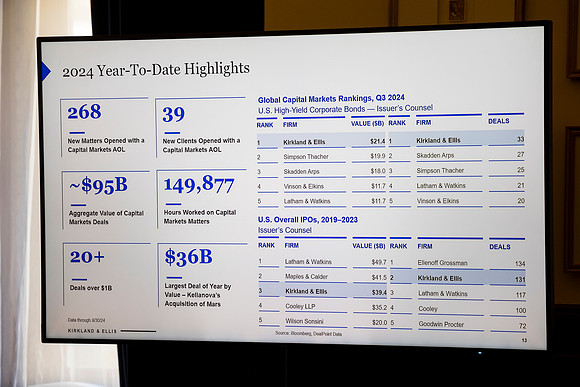This screenshot has height=387, width=580.
Task: Select the '134' IPO deals cell
Action: coord(520,264)
